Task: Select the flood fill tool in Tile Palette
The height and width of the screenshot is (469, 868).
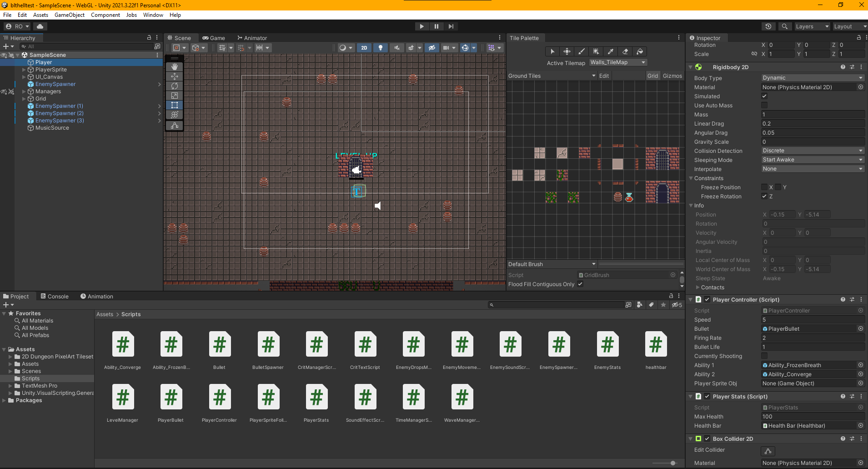Action: (x=640, y=51)
